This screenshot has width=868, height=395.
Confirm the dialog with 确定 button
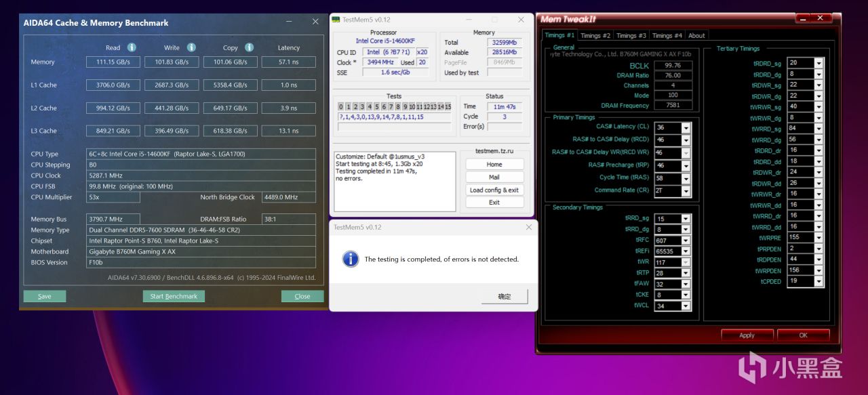(505, 296)
